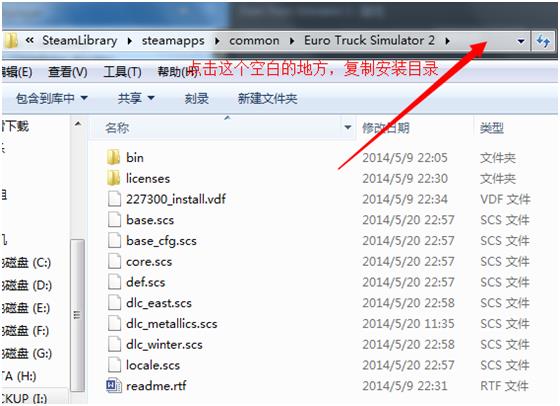560x406 pixels.
Task: Click the folder icon in address bar
Action: click(x=11, y=41)
